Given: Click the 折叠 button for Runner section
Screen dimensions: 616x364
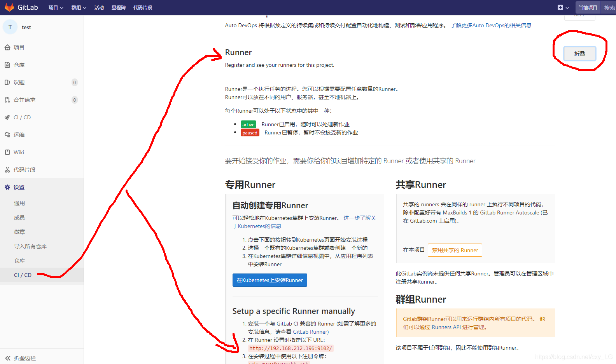Looking at the screenshot, I should coord(579,54).
